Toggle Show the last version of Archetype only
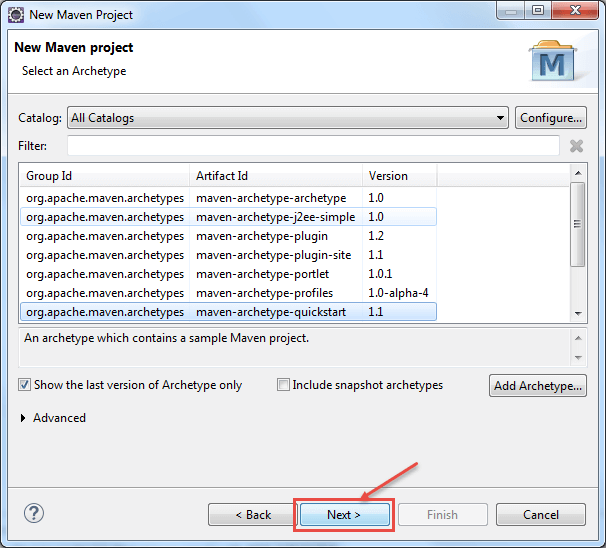The height and width of the screenshot is (548, 606). click(24, 385)
